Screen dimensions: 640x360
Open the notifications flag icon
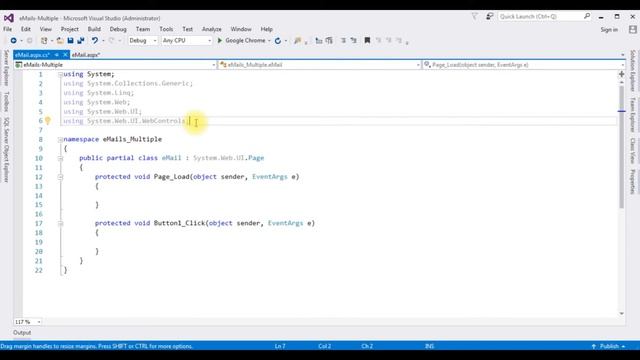474,16
